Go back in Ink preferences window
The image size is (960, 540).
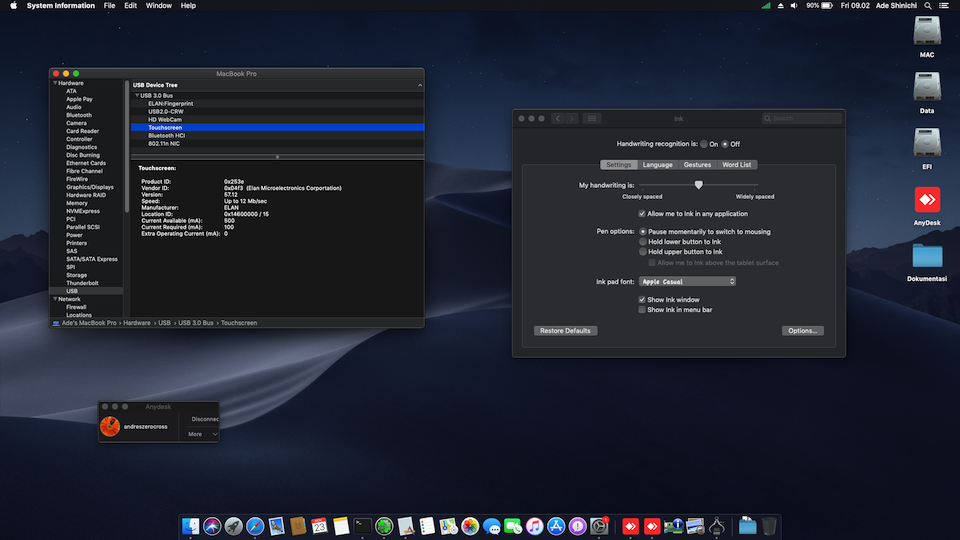[557, 118]
